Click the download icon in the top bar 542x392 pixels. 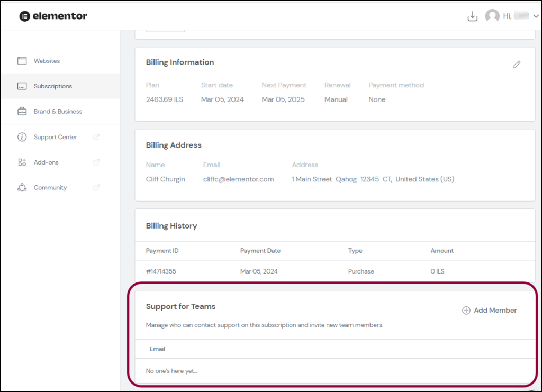tap(473, 16)
